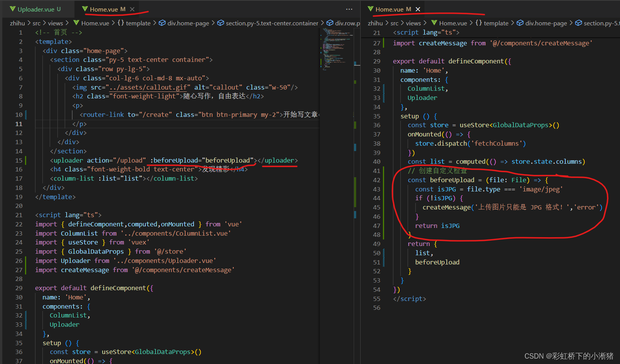Click '../components/ColumnList.vue' import path
620x364 pixels.
click(176, 233)
